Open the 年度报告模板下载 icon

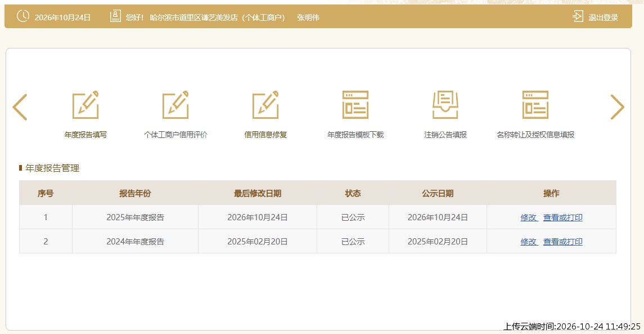tap(355, 105)
